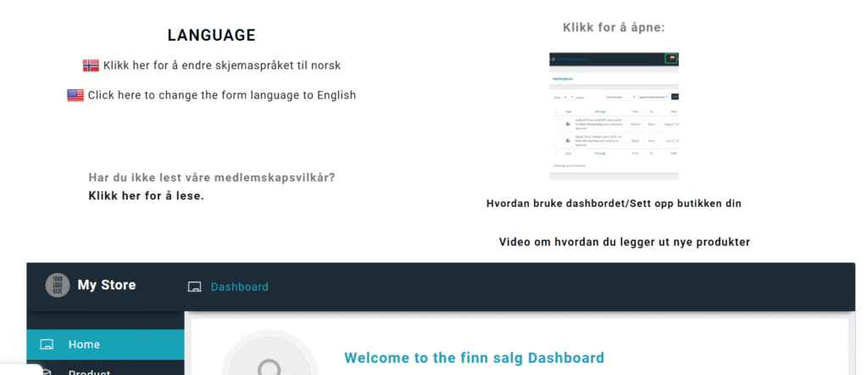Open the notifications dashboard screenshot thumbnail
868x375 pixels.
pos(614,115)
